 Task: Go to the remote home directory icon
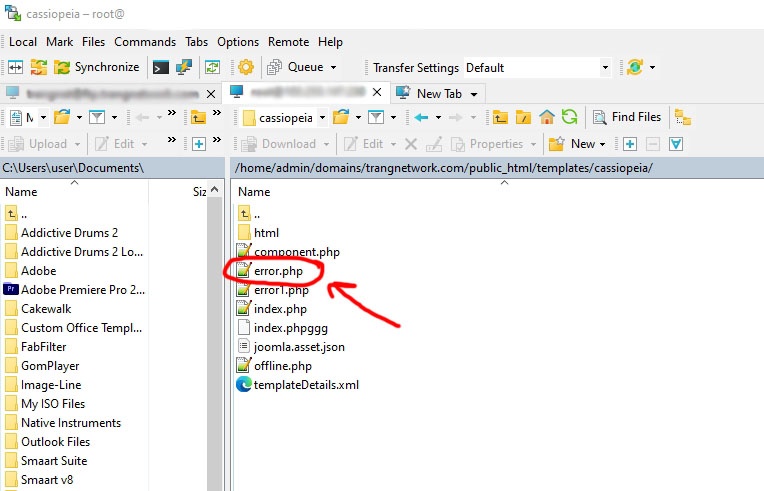click(x=547, y=117)
